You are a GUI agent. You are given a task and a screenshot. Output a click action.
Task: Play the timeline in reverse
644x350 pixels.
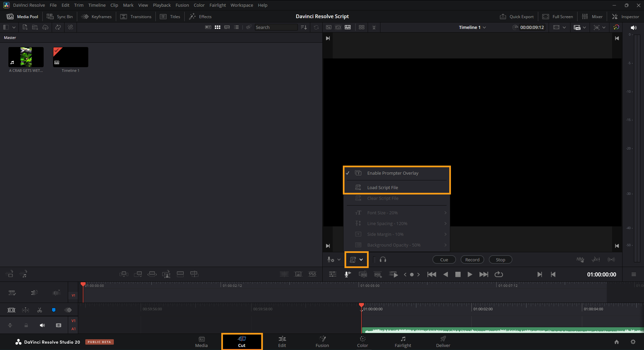point(446,274)
